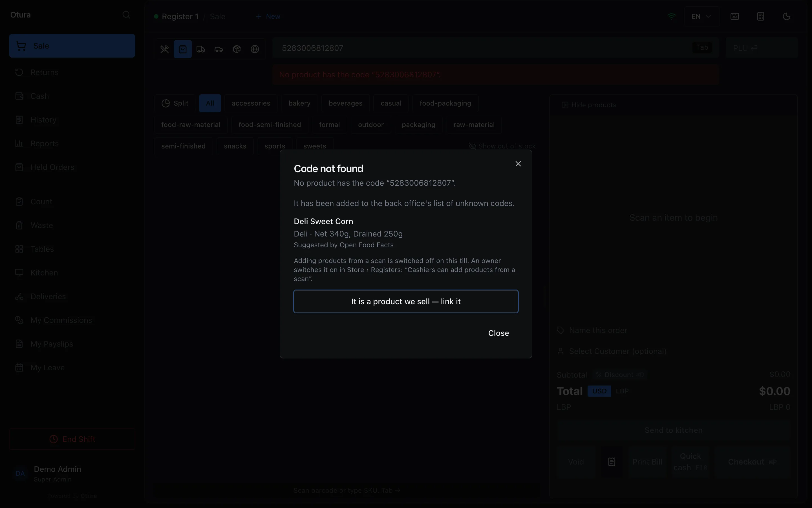The width and height of the screenshot is (812, 508).
Task: Select the delivery truck order type icon
Action: tap(201, 49)
